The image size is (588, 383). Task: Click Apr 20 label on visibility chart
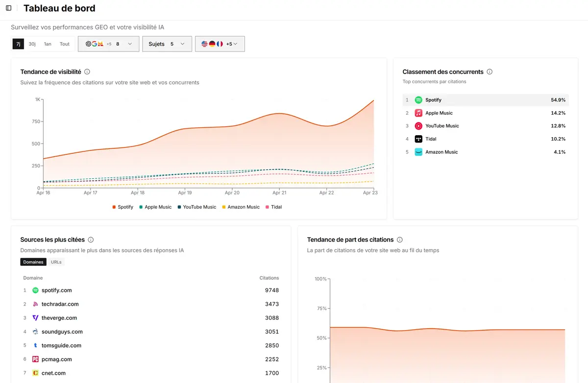point(232,193)
